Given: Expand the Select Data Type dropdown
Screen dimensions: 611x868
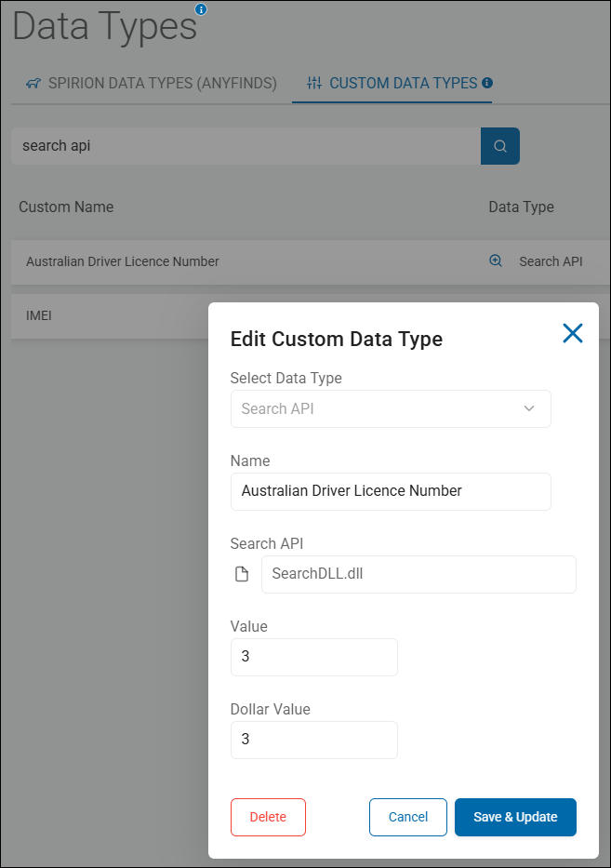Looking at the screenshot, I should [391, 408].
